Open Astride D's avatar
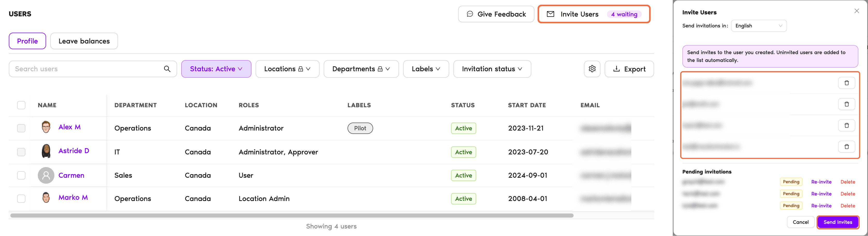 pos(46,151)
